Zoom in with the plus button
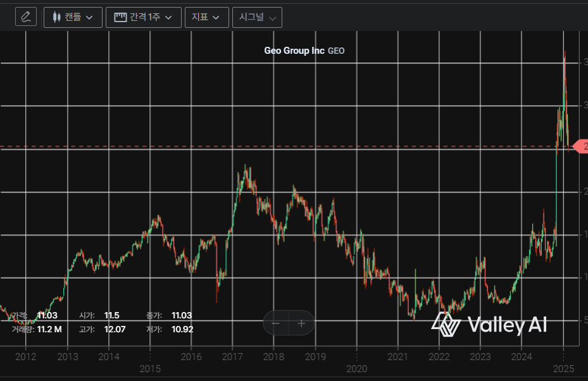Screen dimensions: 588x381 pyautogui.click(x=302, y=323)
